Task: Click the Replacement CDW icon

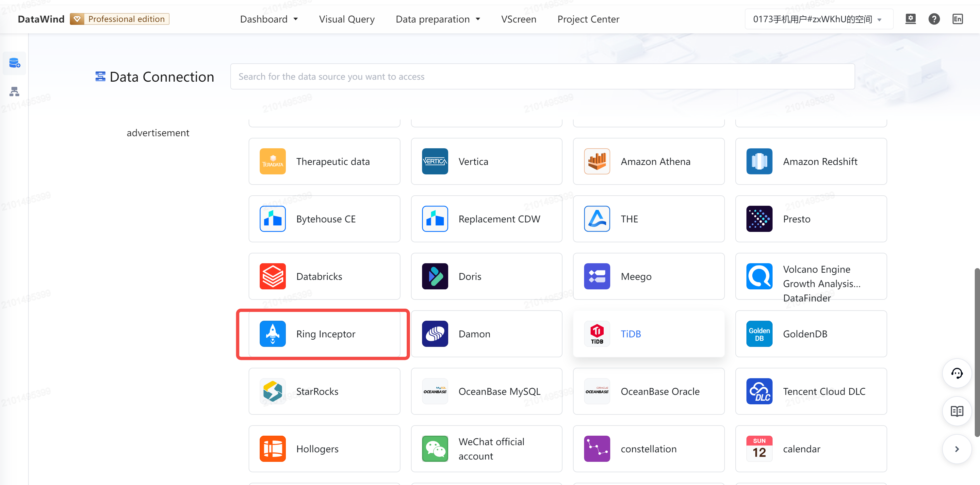Action: point(435,219)
